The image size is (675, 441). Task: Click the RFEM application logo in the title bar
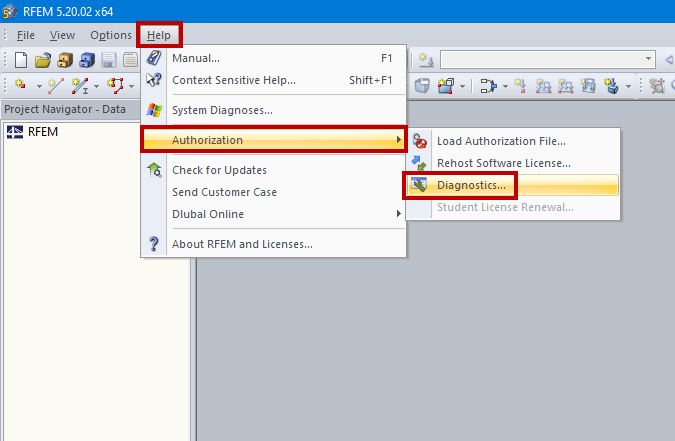(9, 12)
